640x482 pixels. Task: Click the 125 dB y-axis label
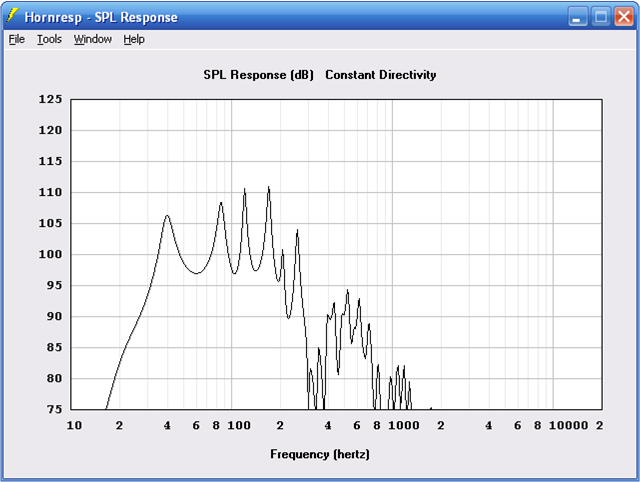pyautogui.click(x=50, y=99)
